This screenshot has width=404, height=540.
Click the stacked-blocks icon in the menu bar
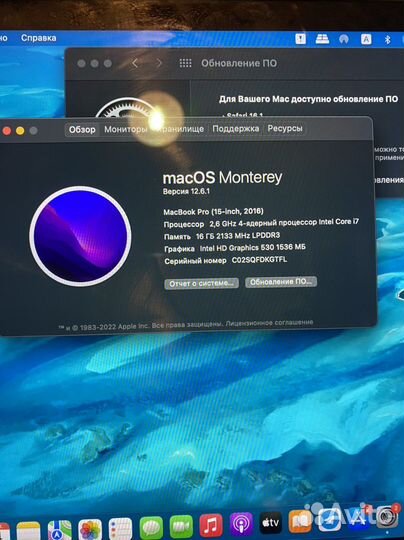click(322, 39)
